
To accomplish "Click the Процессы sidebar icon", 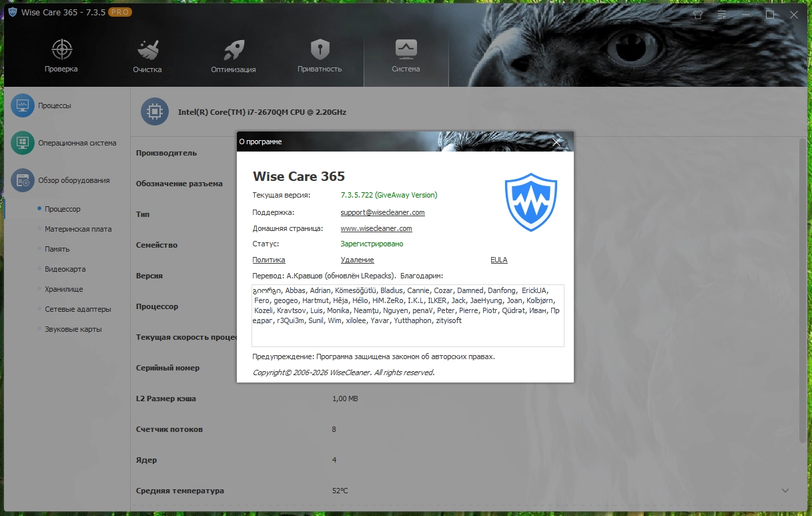I will point(23,105).
